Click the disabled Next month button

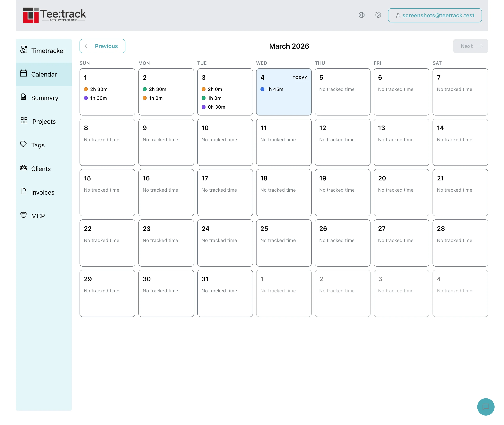[x=470, y=46]
